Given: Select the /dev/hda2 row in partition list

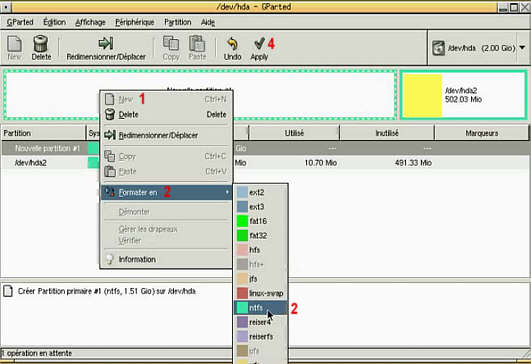Looking at the screenshot, I should (x=265, y=163).
